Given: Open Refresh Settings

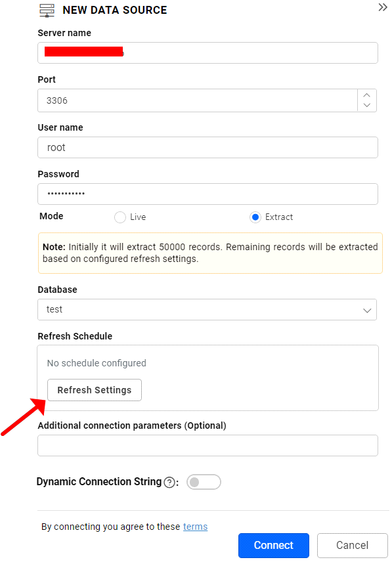Looking at the screenshot, I should pos(94,389).
